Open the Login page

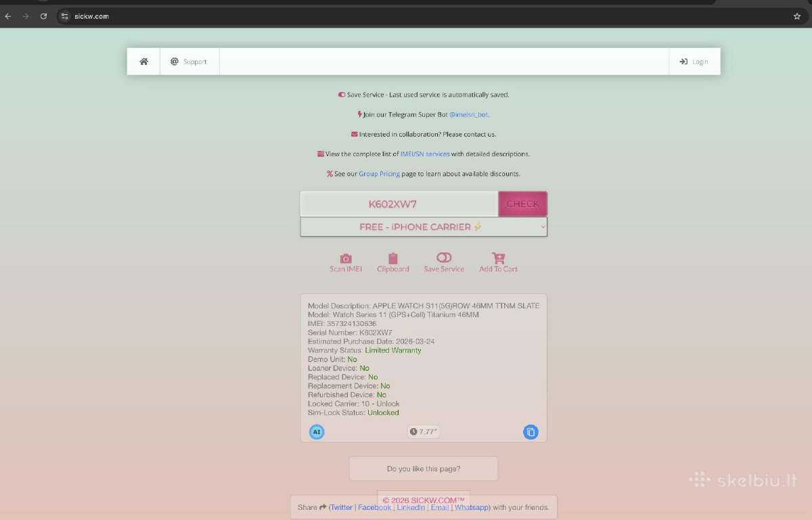pyautogui.click(x=694, y=62)
